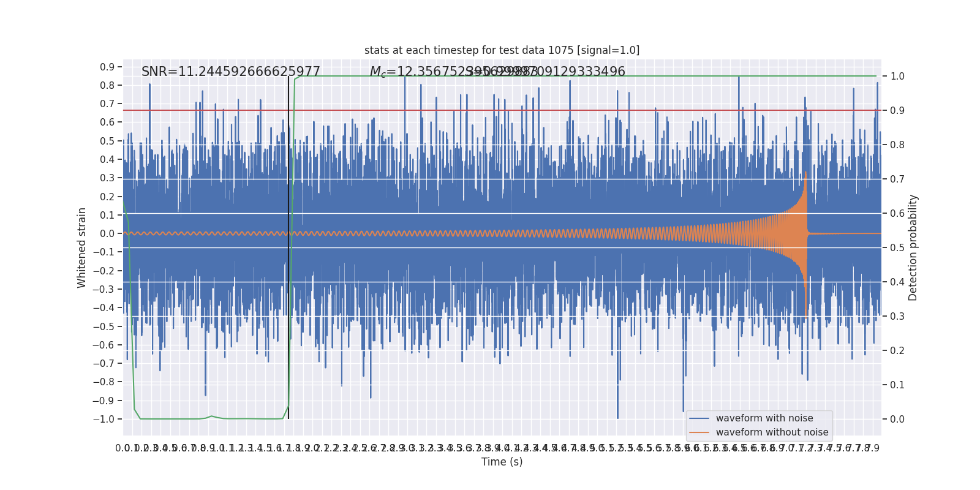The image size is (980, 490).
Task: Click the 'waveform without noise' legend entry
Action: [772, 432]
